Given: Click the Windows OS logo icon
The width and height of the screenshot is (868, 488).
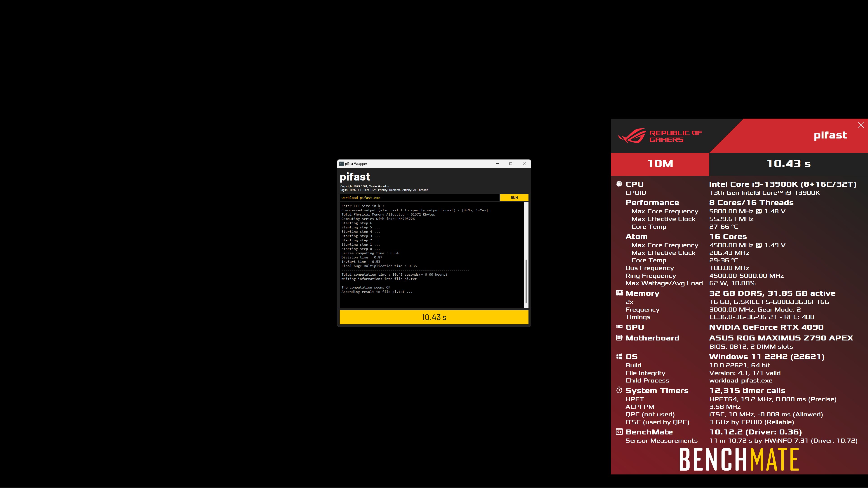Looking at the screenshot, I should click(619, 356).
